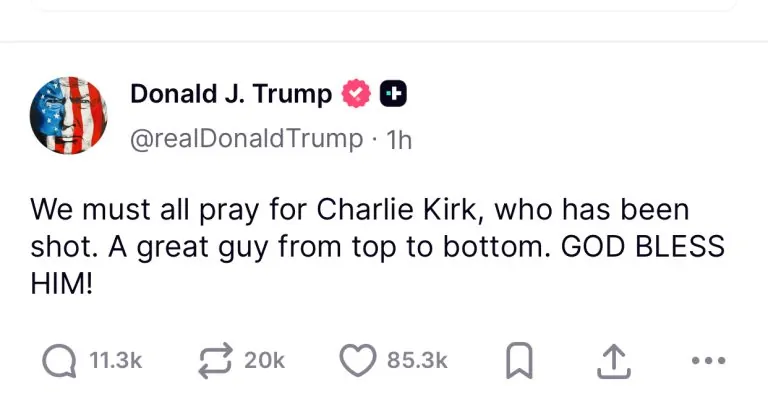Like the post with the heart icon
The width and height of the screenshot is (768, 410).
coord(358,360)
